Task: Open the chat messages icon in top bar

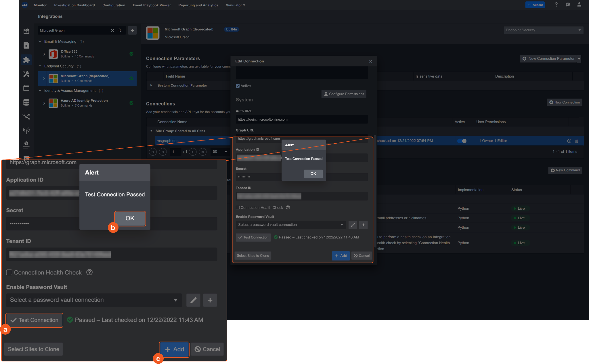Action: pyautogui.click(x=568, y=5)
